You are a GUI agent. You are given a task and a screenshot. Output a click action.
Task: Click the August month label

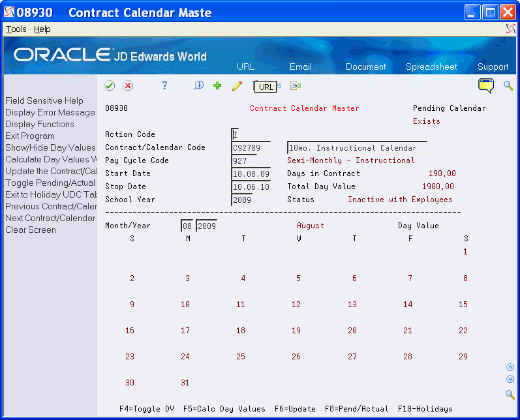[x=311, y=226]
